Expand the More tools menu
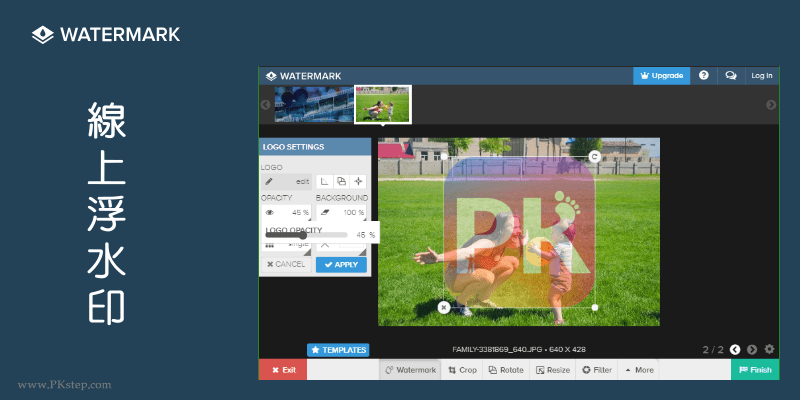Viewport: 800px width, 400px height. (x=639, y=370)
